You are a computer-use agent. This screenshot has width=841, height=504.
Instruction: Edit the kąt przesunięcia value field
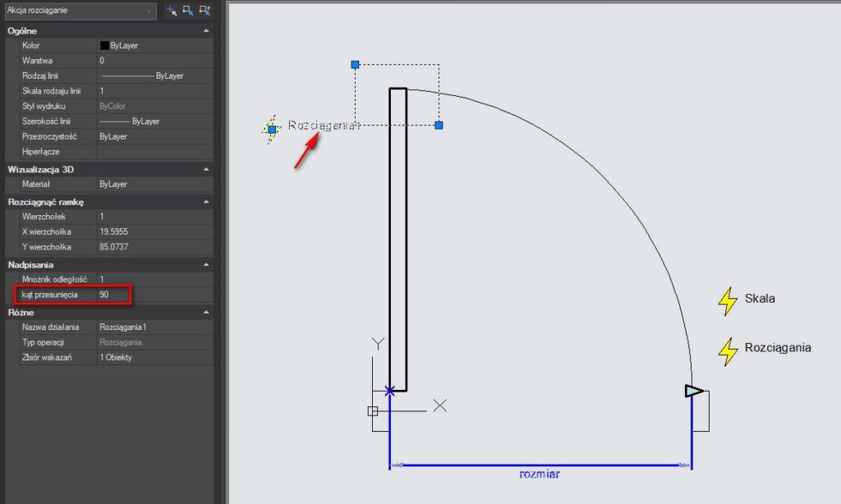coord(154,294)
